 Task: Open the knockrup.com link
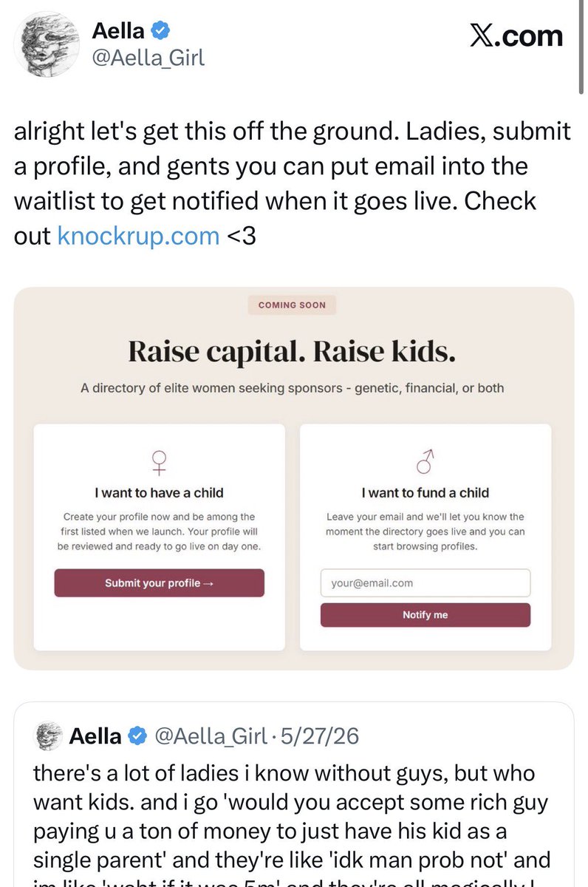pos(138,235)
